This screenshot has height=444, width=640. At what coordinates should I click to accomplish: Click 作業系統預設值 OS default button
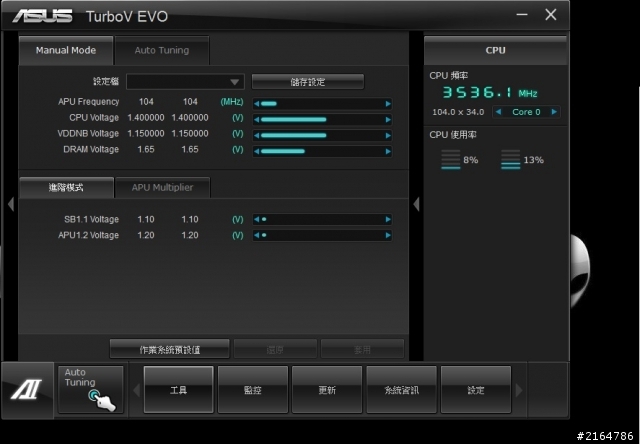click(x=169, y=349)
